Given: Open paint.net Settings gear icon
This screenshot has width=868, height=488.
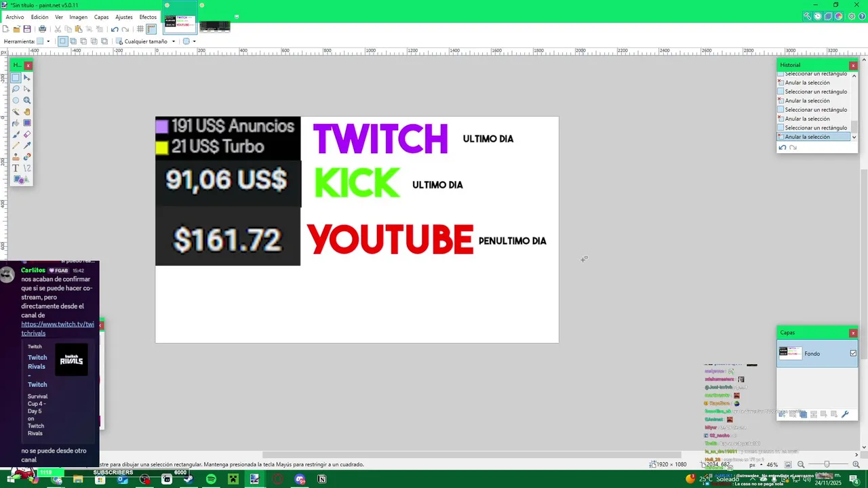Looking at the screenshot, I should (x=852, y=16).
